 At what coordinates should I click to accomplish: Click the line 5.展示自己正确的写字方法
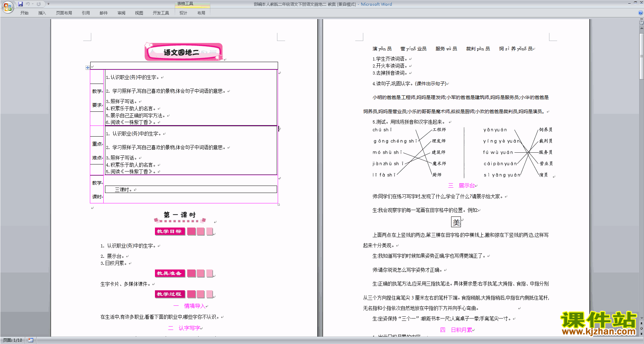tap(136, 115)
